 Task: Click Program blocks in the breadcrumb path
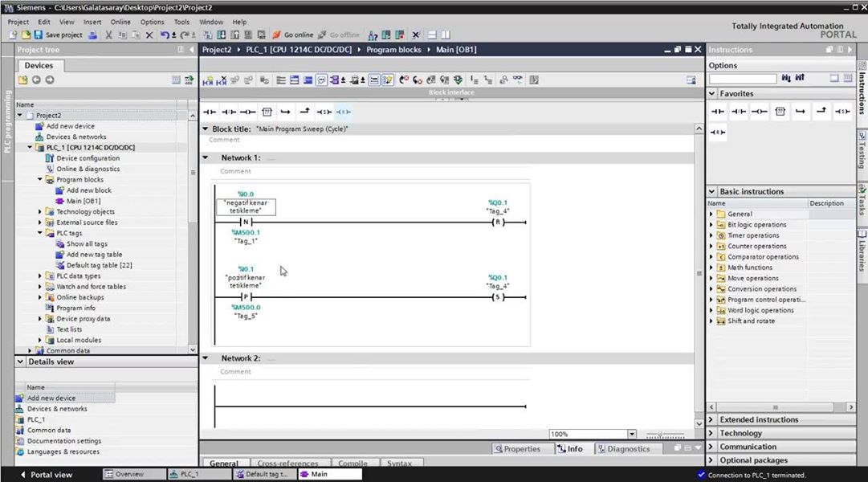coord(393,50)
